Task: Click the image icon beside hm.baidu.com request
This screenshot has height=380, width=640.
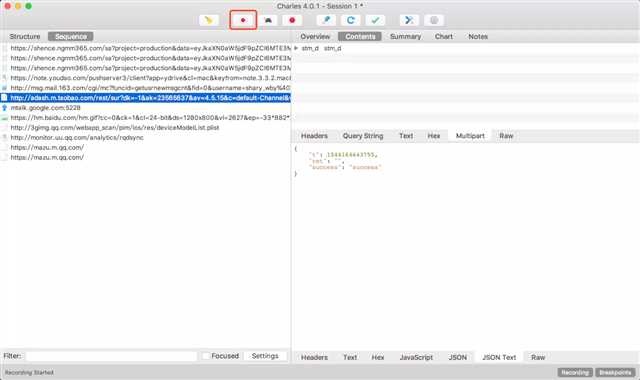Action: (4, 118)
